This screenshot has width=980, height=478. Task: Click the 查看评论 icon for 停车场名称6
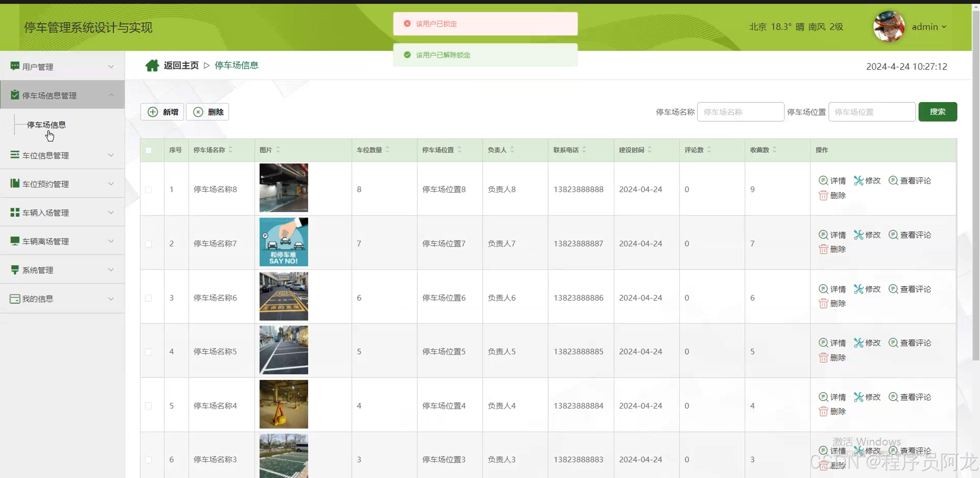point(893,289)
